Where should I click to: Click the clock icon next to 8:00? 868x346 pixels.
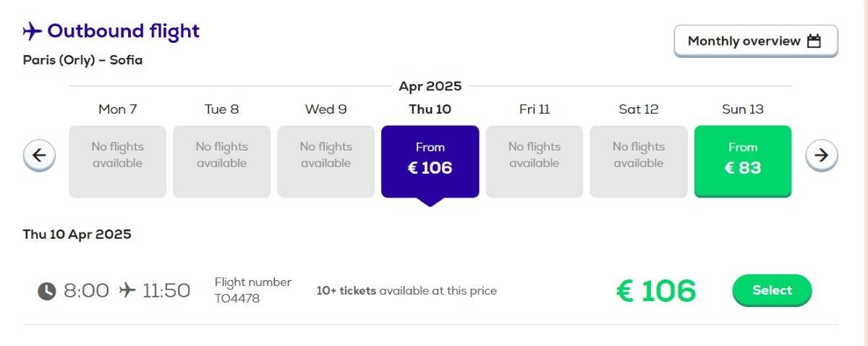(x=46, y=291)
